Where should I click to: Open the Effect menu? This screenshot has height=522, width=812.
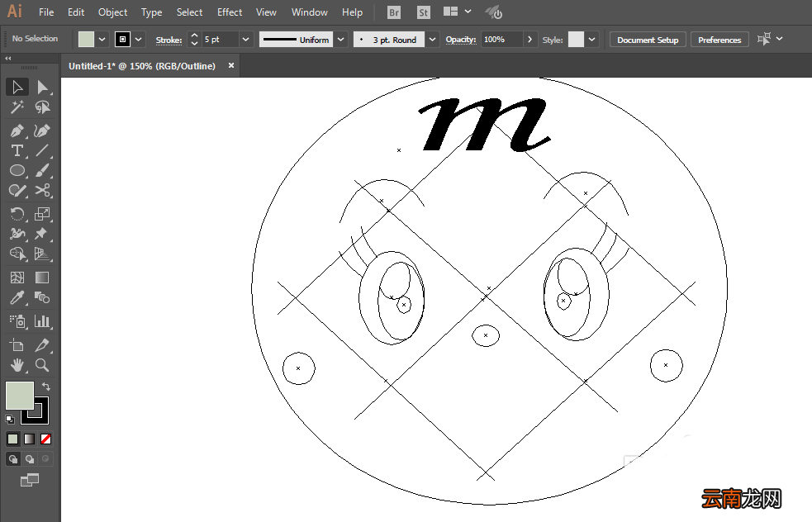[230, 12]
